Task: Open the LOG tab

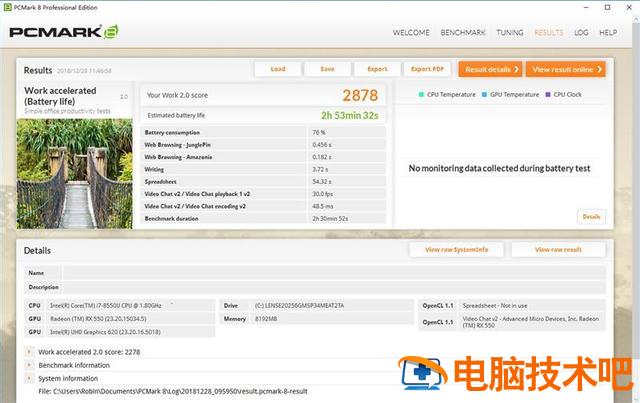Action: pos(581,33)
